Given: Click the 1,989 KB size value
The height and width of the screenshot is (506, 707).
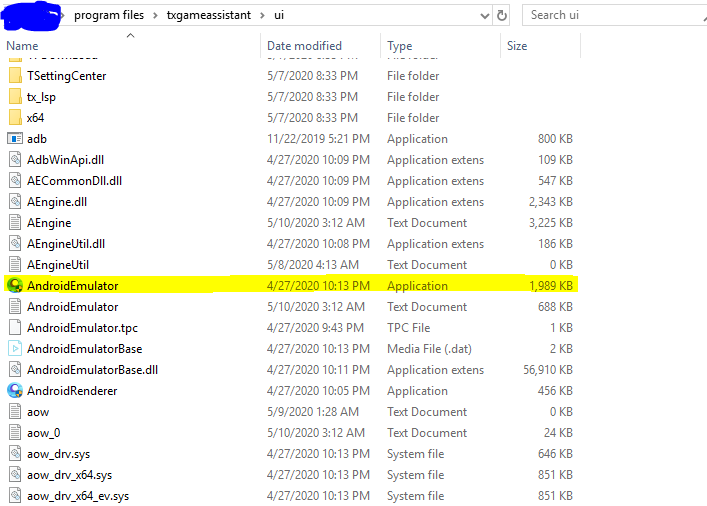Looking at the screenshot, I should [x=551, y=286].
